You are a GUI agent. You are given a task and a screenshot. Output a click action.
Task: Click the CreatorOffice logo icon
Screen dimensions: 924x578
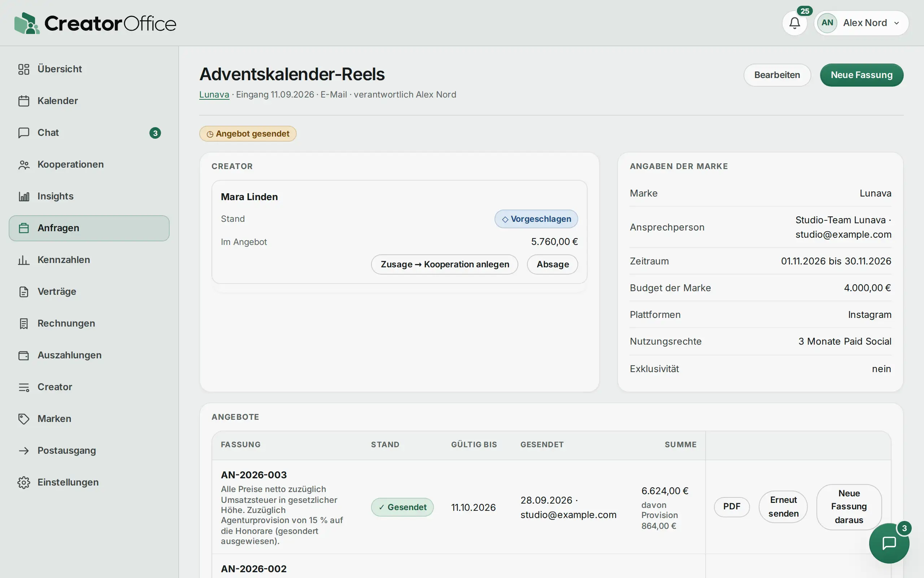27,23
